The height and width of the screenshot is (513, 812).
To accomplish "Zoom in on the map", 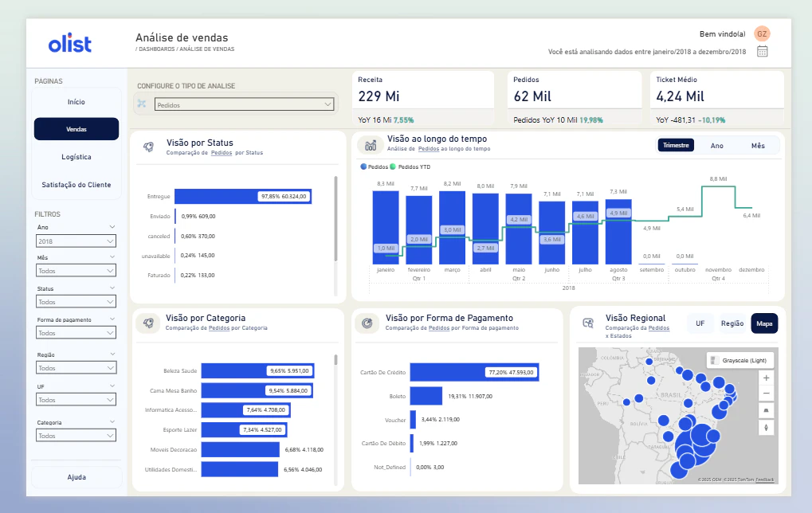I will tap(766, 378).
